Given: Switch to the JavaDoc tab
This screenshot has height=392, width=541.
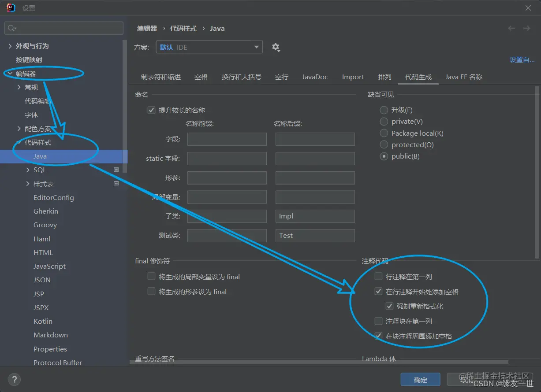Looking at the screenshot, I should (315, 77).
